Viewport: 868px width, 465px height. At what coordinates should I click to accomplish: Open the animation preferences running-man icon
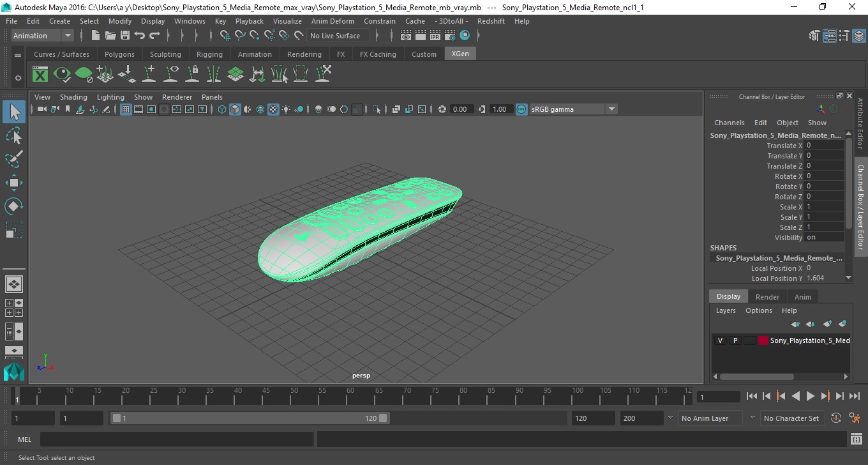[x=855, y=418]
